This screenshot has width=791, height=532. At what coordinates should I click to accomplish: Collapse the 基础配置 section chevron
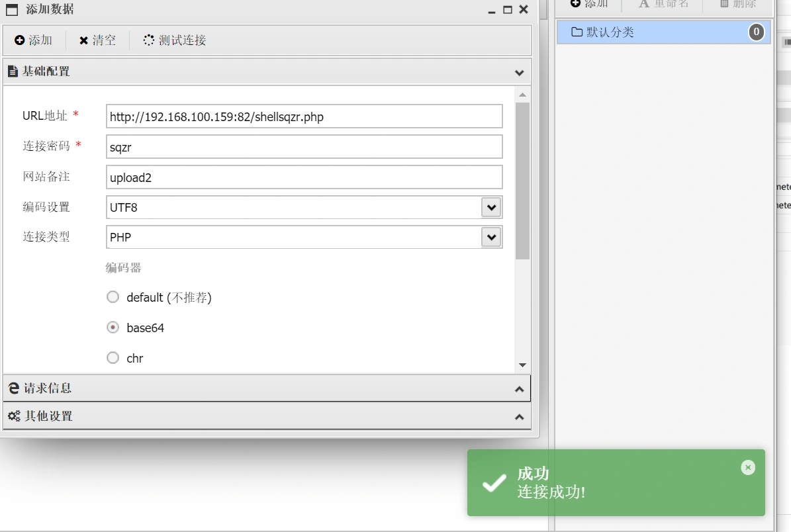tap(519, 72)
